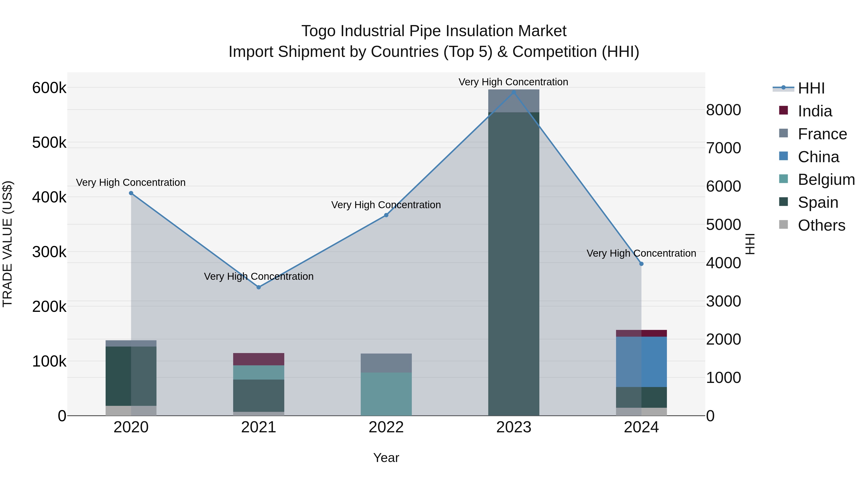Click Very High Concentration label near 2024
This screenshot has width=868, height=488.
641,253
